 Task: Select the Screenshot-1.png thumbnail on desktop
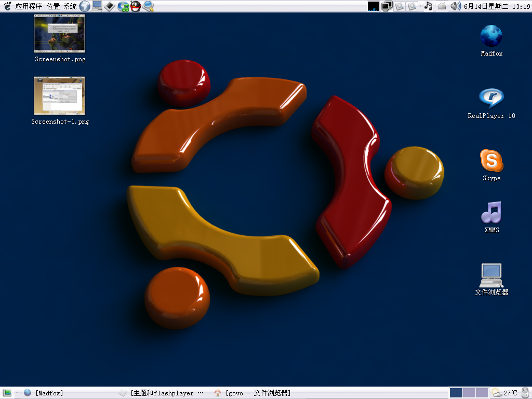[59, 96]
